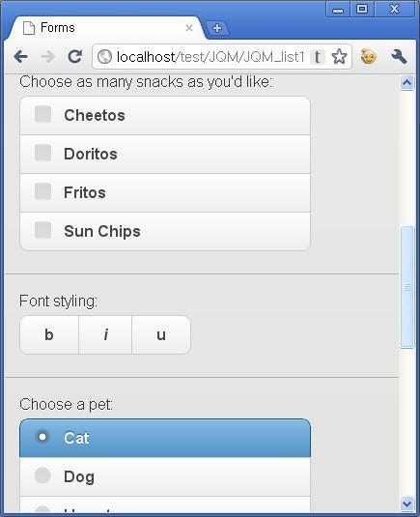This screenshot has width=420, height=517.
Task: Click the 't' icon in the address bar
Action: tap(318, 57)
